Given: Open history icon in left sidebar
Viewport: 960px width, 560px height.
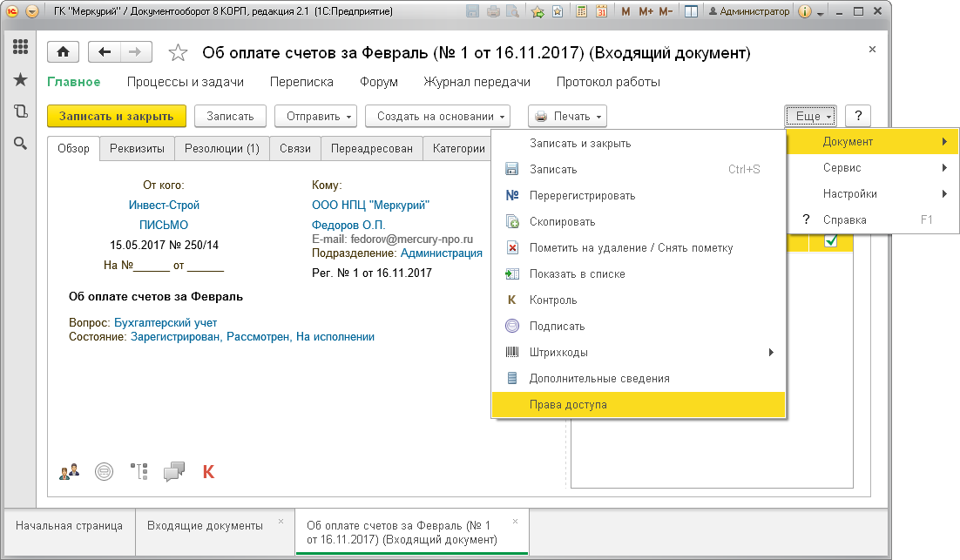Looking at the screenshot, I should tap(20, 111).
